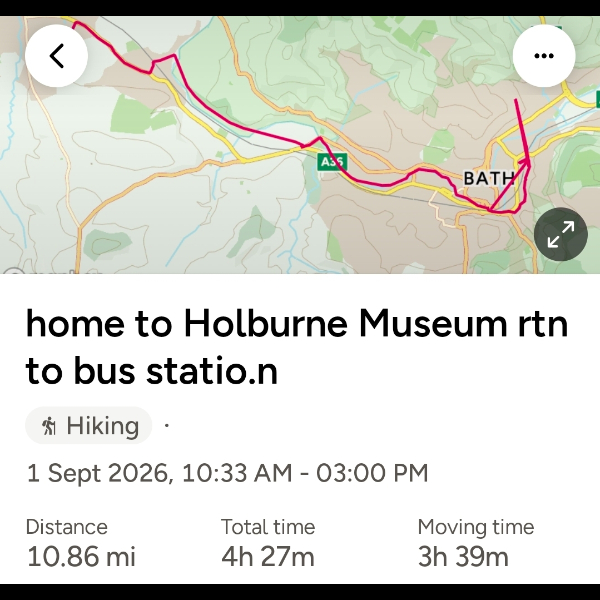Select the Moving time label
The height and width of the screenshot is (600, 600).
tap(476, 527)
